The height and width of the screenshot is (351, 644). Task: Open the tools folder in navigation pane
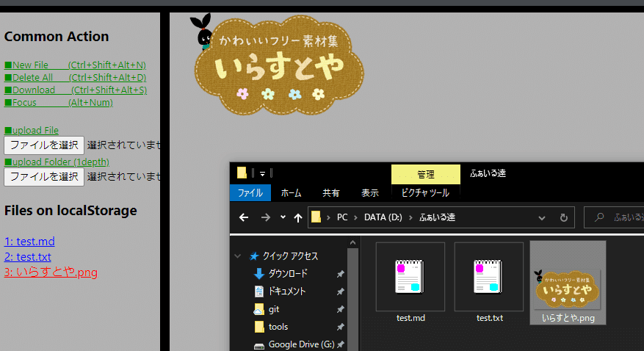(x=278, y=327)
